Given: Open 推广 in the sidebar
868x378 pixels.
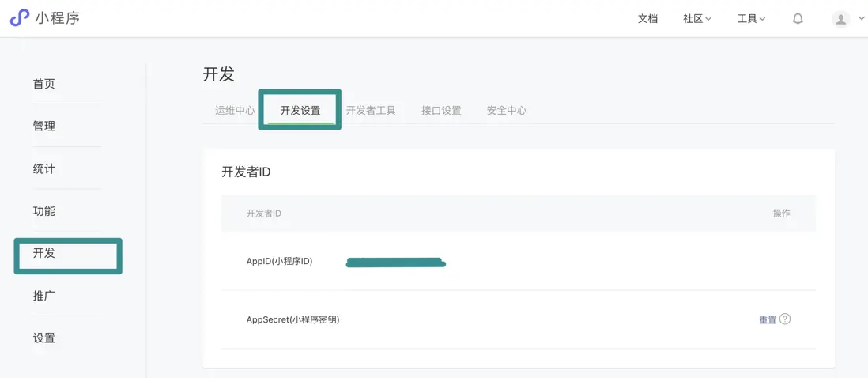Looking at the screenshot, I should pyautogui.click(x=44, y=296).
